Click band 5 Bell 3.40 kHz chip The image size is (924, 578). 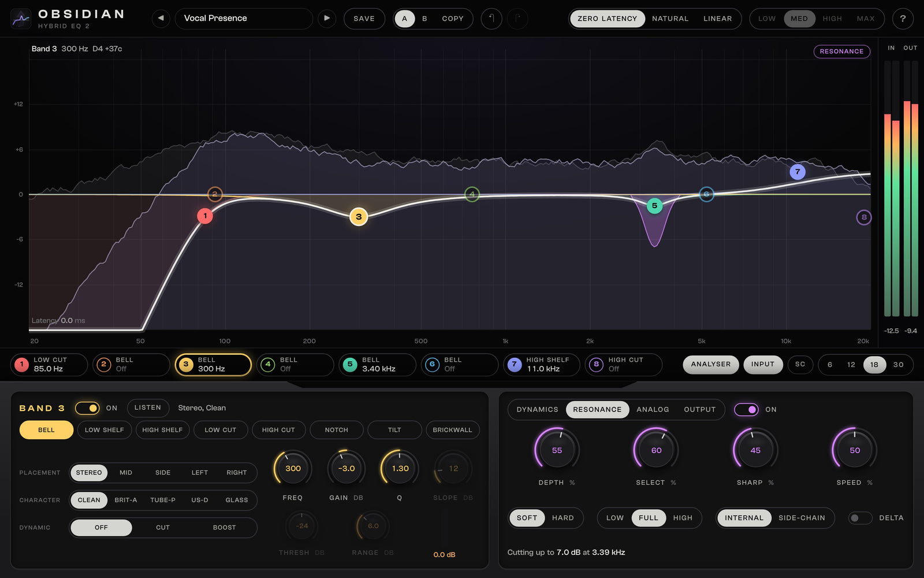tap(377, 365)
